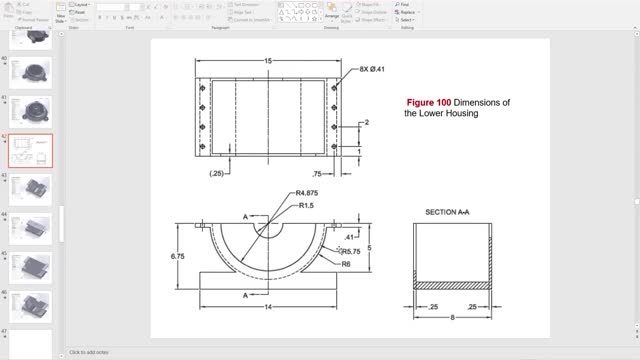Image resolution: width=640 pixels, height=360 pixels.
Task: Toggle Align Left paragraph alignment
Action: [176, 18]
